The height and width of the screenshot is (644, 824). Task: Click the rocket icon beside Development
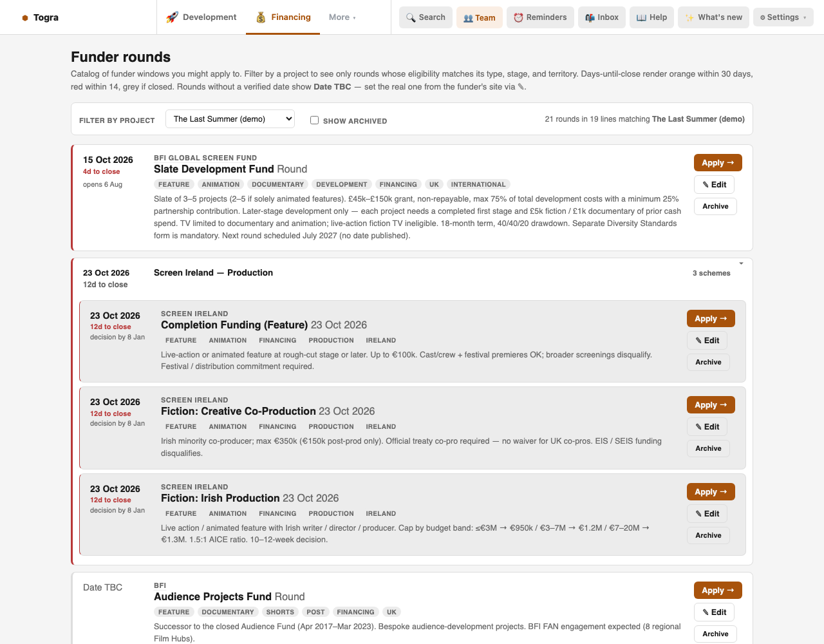tap(172, 17)
